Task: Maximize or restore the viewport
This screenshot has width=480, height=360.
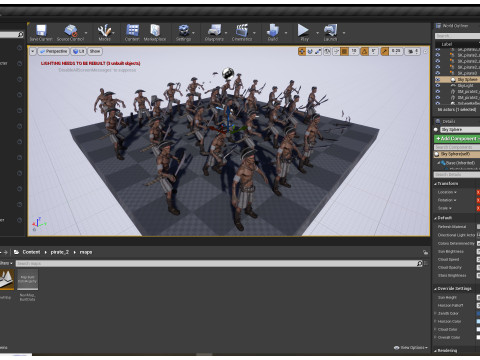Action: pos(425,51)
